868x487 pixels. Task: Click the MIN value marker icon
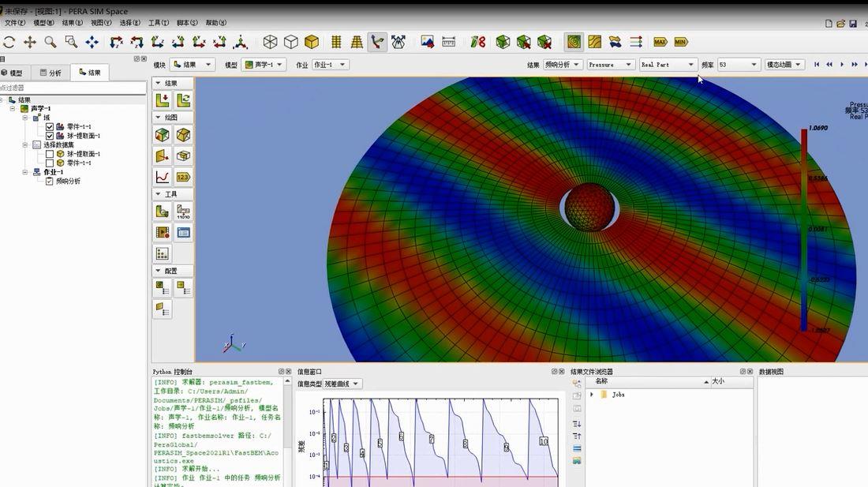680,42
